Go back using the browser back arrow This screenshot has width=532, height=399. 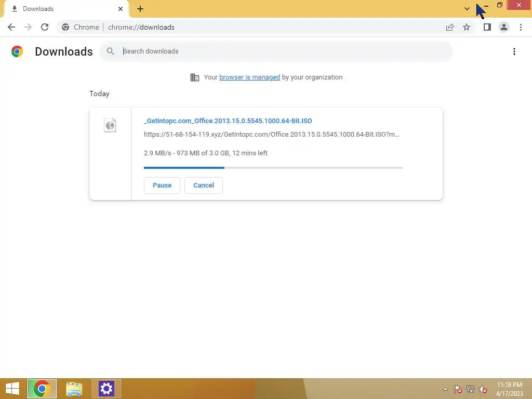[x=11, y=27]
